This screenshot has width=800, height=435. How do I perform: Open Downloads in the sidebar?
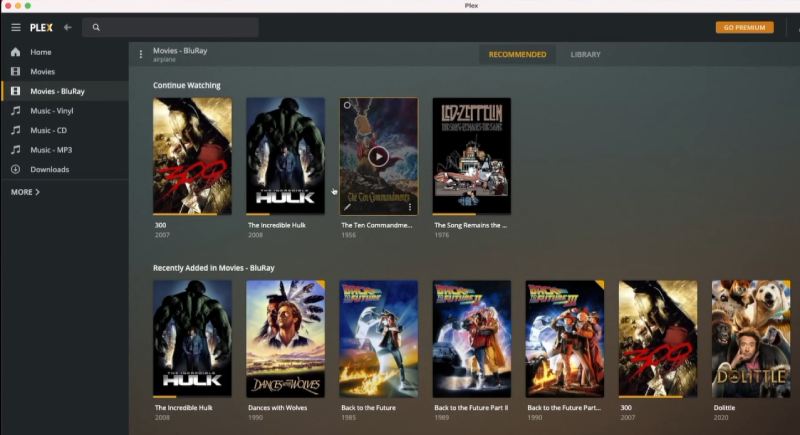pyautogui.click(x=64, y=169)
